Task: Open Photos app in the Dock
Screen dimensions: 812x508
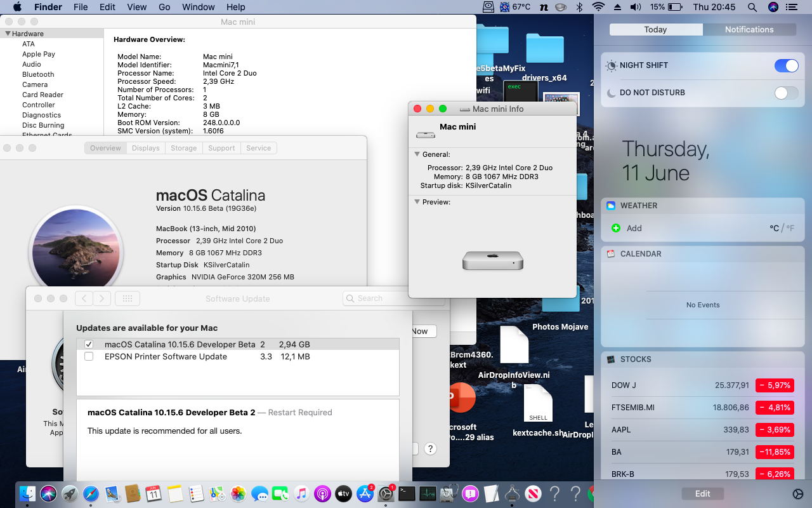Action: 238,493
